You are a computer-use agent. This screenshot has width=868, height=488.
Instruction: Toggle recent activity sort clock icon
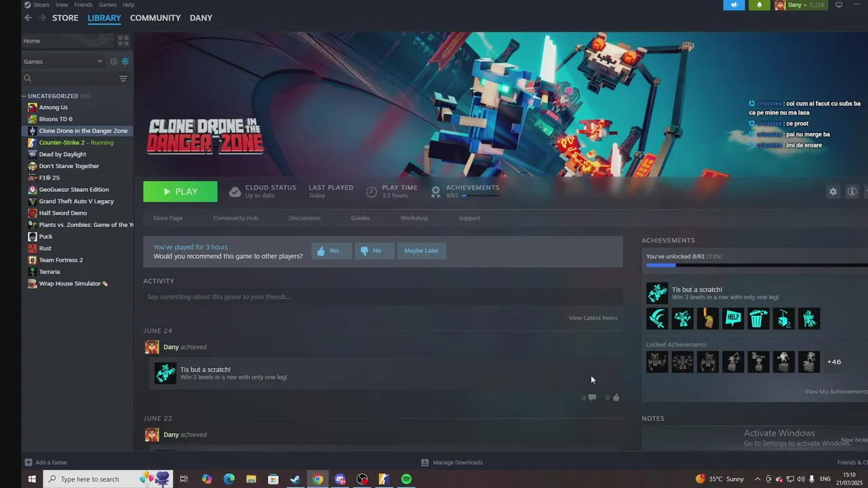pos(113,62)
